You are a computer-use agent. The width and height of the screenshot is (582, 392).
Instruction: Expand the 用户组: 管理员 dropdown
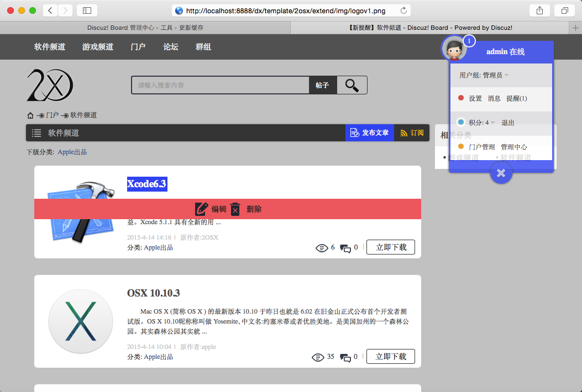(x=484, y=75)
